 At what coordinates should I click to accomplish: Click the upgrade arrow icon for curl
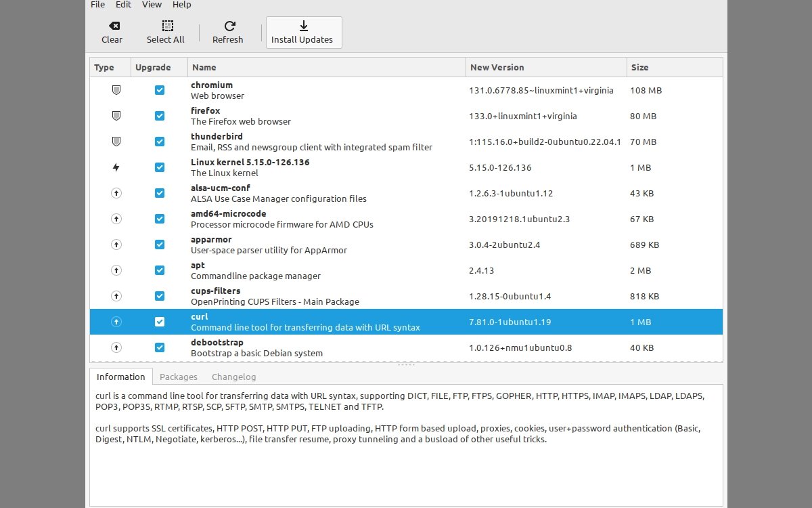point(116,322)
